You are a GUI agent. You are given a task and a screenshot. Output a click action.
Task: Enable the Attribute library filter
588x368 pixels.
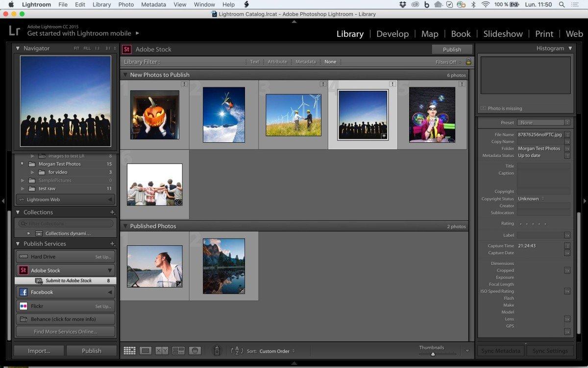(x=277, y=62)
